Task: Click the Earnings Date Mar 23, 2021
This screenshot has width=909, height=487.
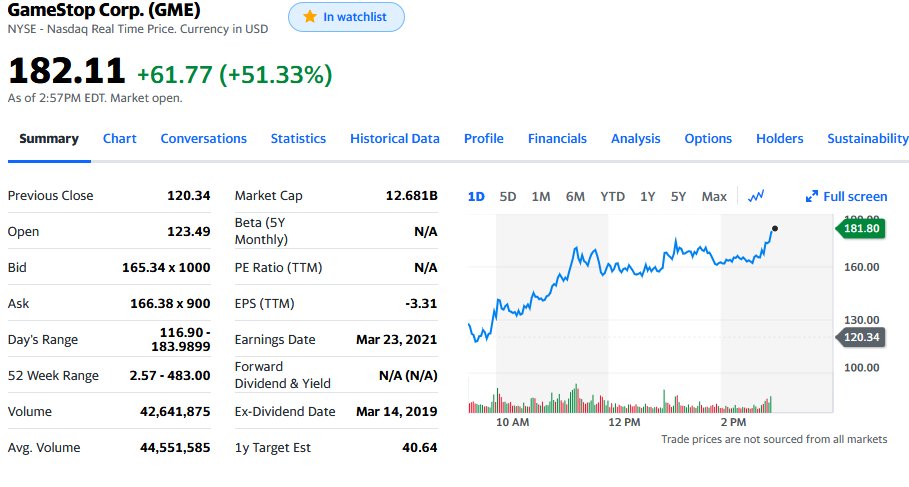Action: pos(397,339)
